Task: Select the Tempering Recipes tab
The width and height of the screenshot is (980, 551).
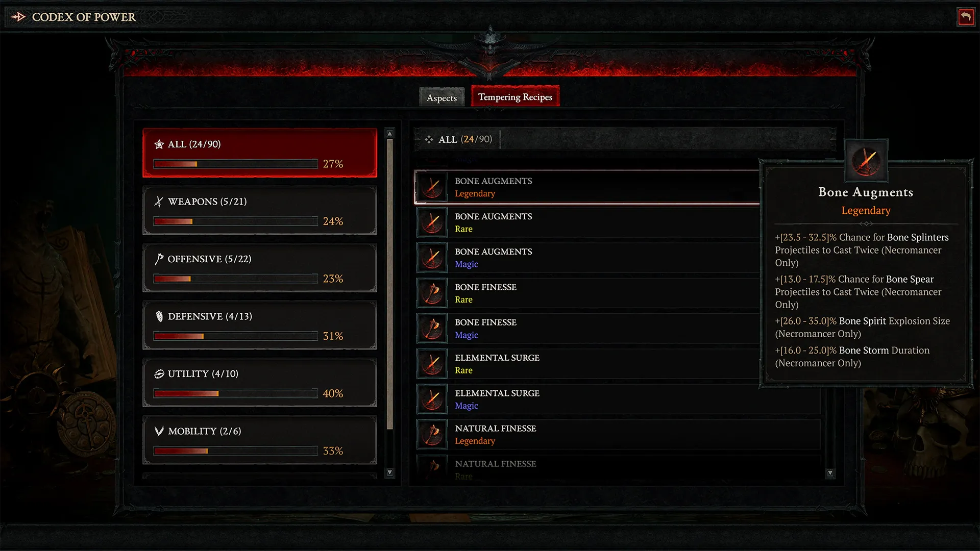Action: 514,97
